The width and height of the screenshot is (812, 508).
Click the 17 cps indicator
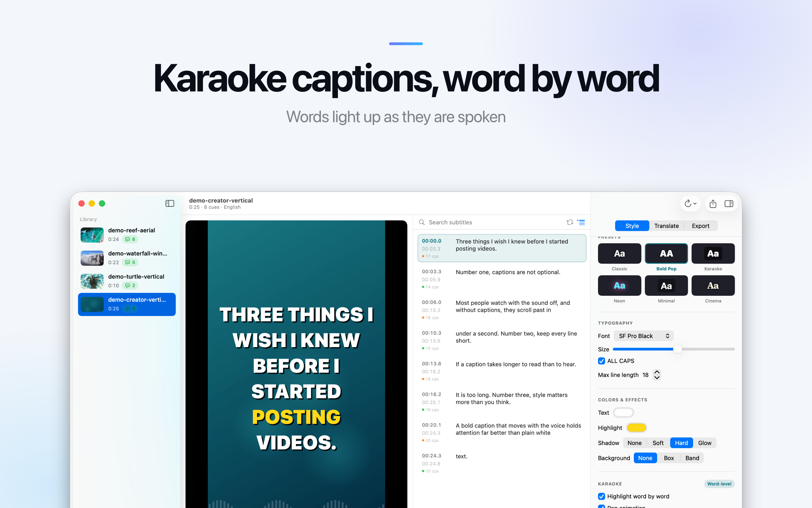point(430,256)
